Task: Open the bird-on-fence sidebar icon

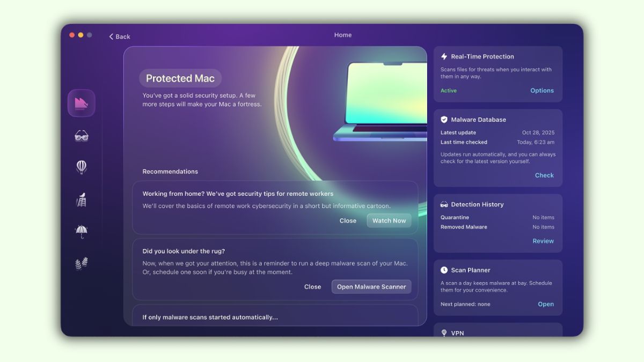Action: 82,200
